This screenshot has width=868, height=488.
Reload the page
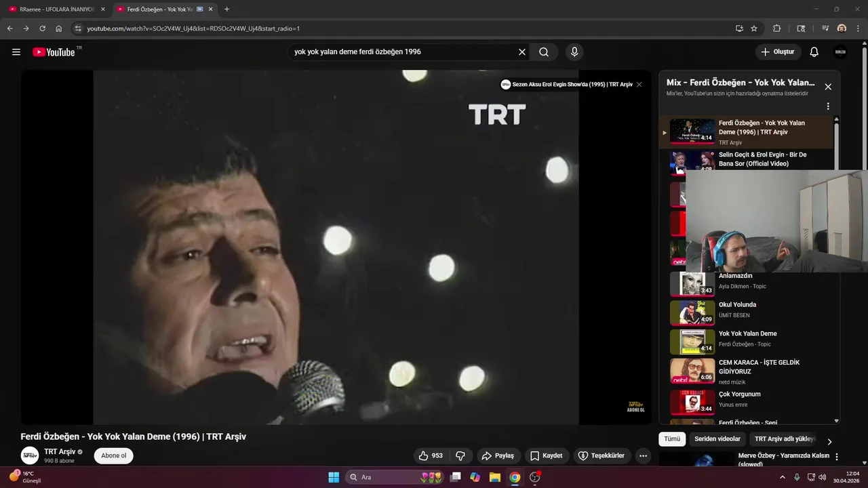[x=42, y=28]
